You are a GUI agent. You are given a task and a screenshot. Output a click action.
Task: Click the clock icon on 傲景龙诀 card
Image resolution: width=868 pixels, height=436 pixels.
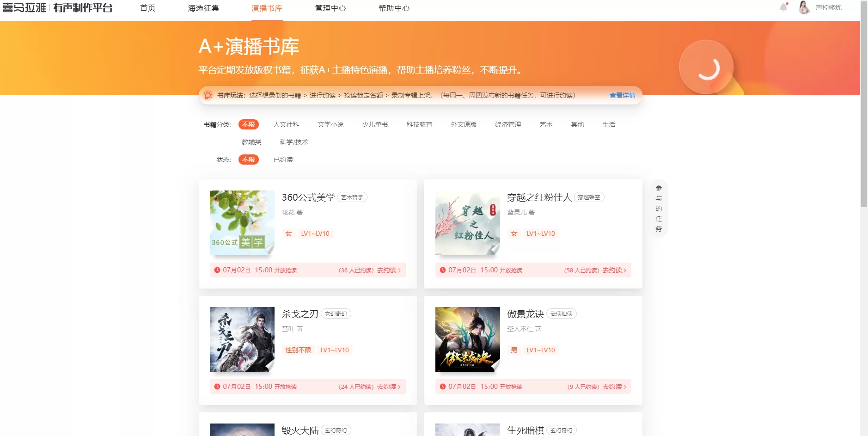[x=443, y=387]
